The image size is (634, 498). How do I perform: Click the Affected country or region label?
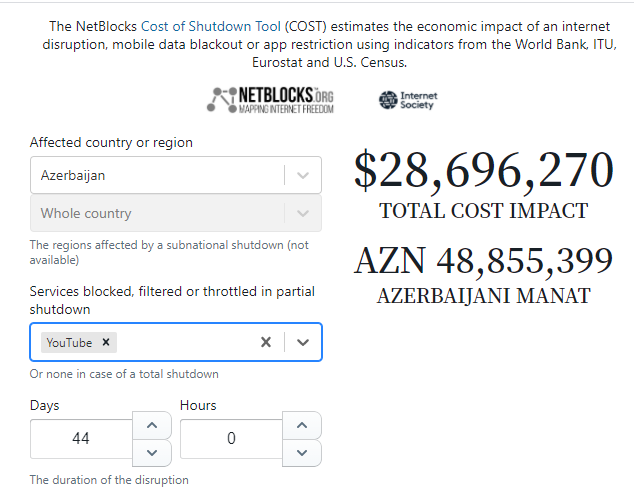pos(111,142)
